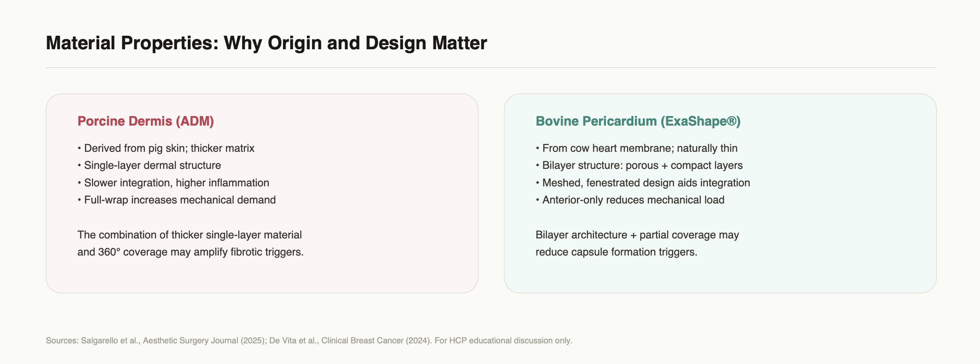The image size is (980, 364).
Task: Click 'For HCP educational discussion only' note
Action: coord(503,341)
